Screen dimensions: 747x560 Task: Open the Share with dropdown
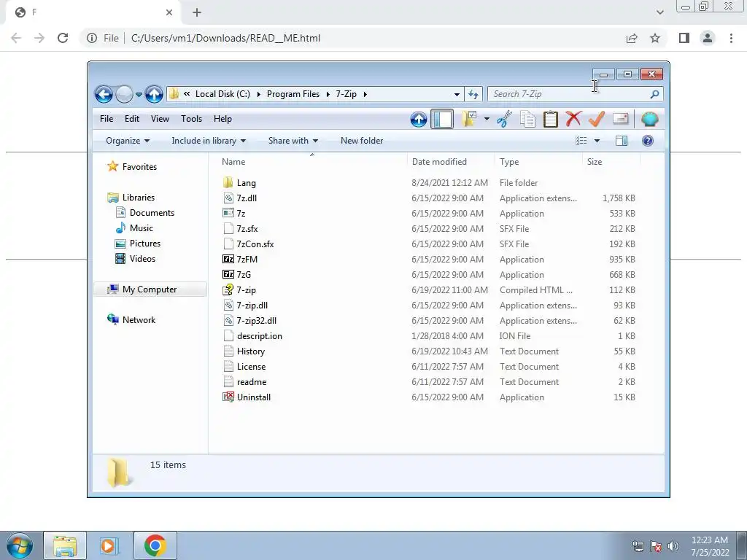(293, 141)
